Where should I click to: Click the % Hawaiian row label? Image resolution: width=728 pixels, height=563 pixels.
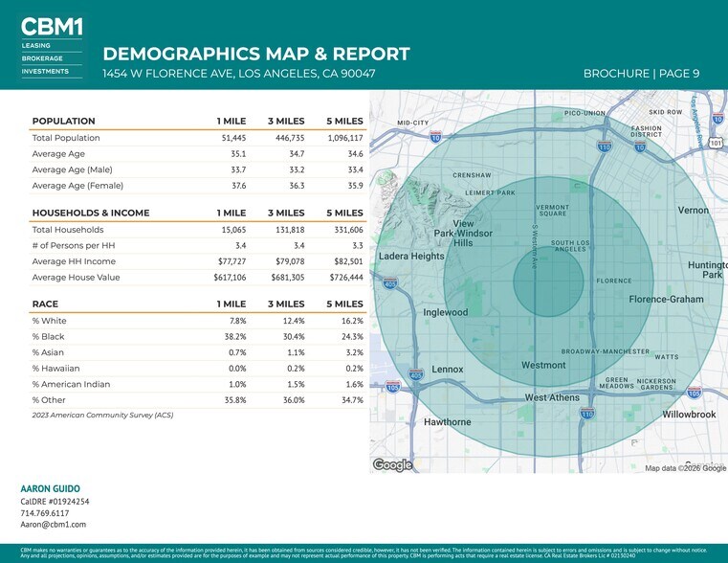(x=55, y=369)
